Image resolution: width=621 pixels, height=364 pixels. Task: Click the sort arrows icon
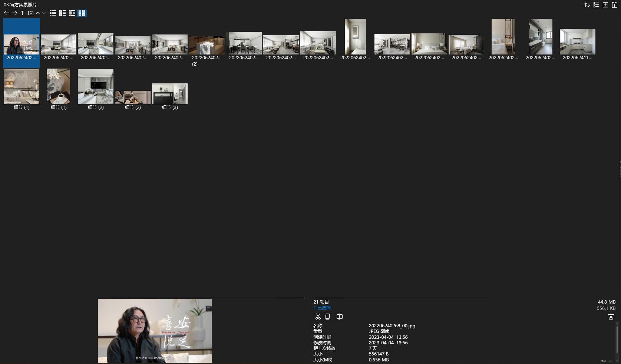pyautogui.click(x=587, y=5)
